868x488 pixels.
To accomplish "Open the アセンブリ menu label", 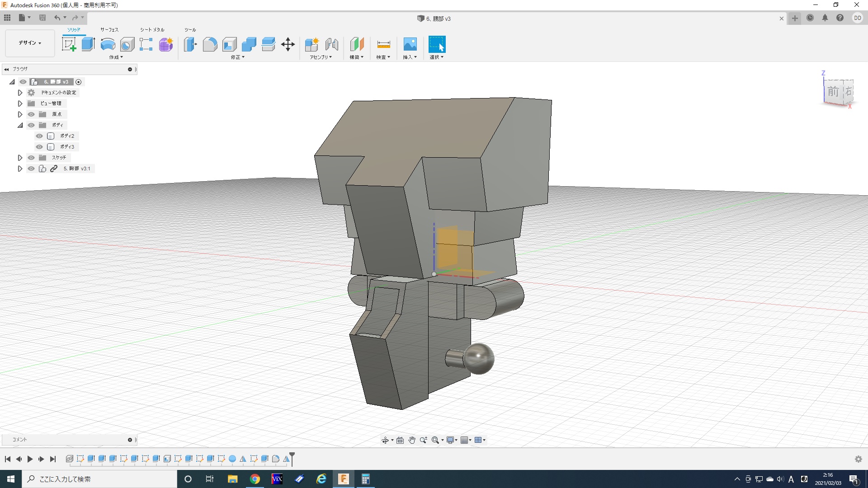I will [321, 57].
